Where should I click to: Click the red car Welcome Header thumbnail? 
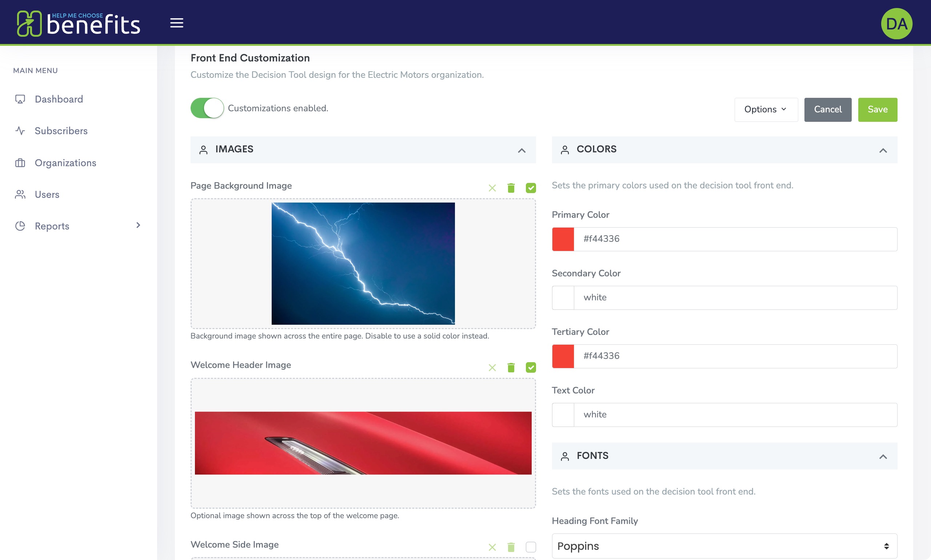(x=363, y=443)
